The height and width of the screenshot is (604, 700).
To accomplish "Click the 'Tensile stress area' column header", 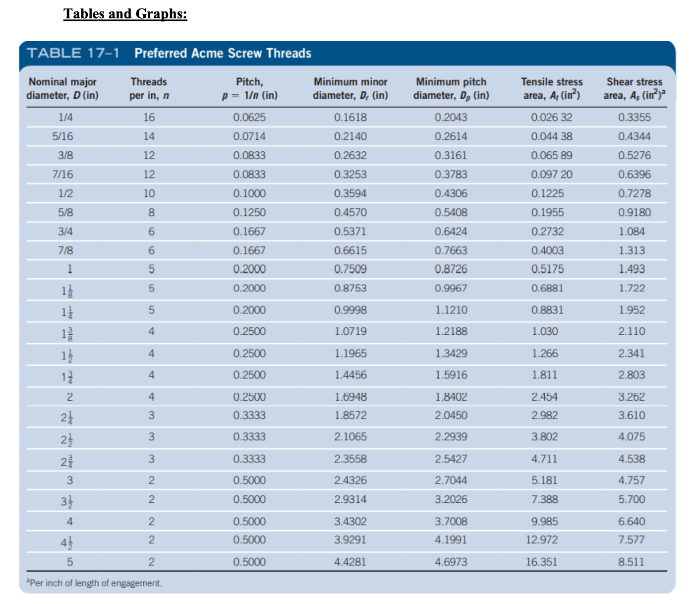I will (x=552, y=88).
